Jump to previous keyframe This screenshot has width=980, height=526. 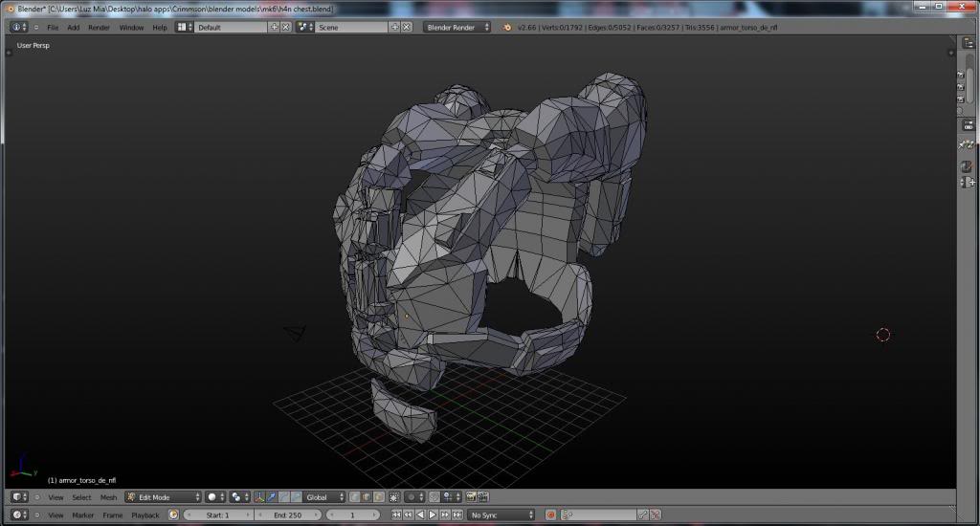(408, 515)
